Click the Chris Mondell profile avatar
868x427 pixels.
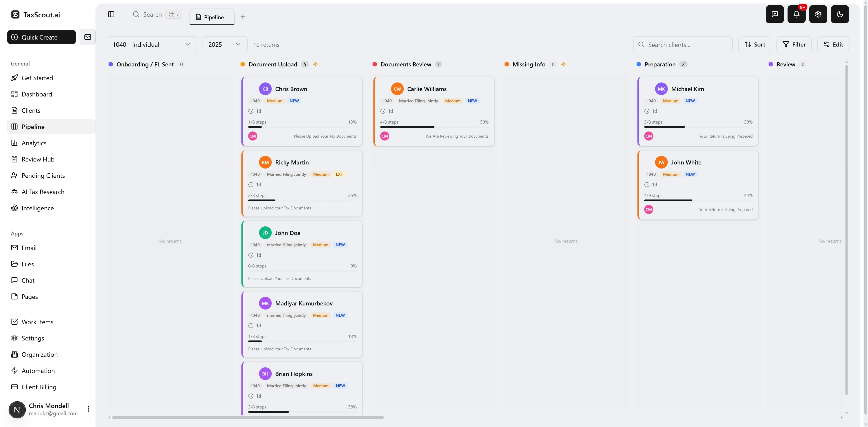pos(17,409)
